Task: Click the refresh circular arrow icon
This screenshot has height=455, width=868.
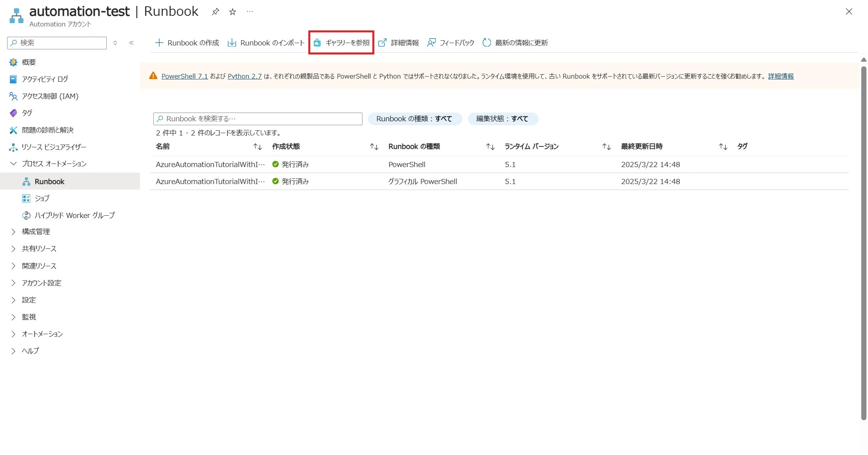Action: (487, 43)
